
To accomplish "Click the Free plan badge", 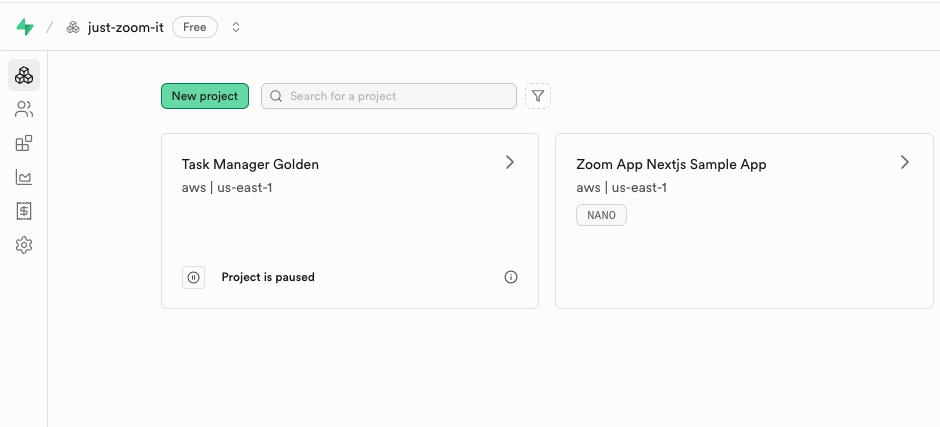I will coord(195,27).
